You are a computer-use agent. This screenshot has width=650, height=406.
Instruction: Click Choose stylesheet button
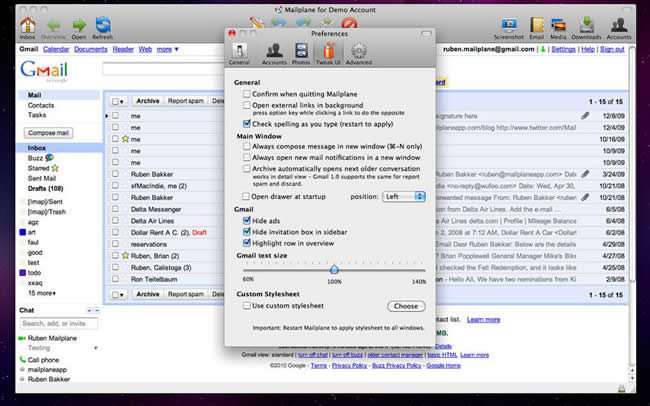[x=406, y=306]
